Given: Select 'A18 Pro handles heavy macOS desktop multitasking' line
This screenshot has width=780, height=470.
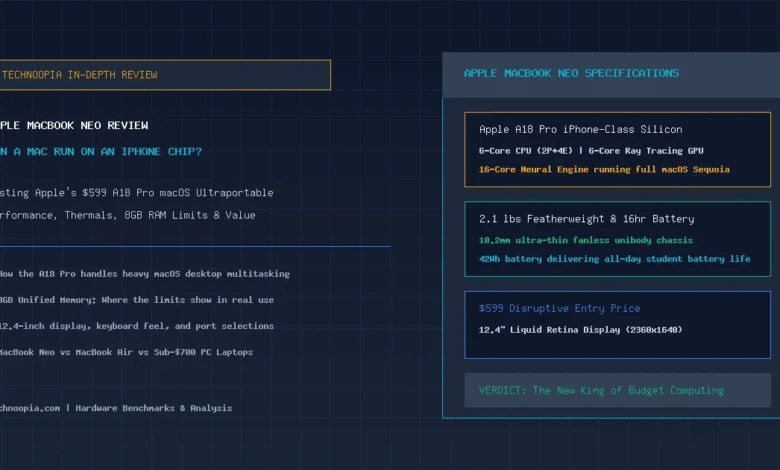Looking at the screenshot, I should (164, 274).
